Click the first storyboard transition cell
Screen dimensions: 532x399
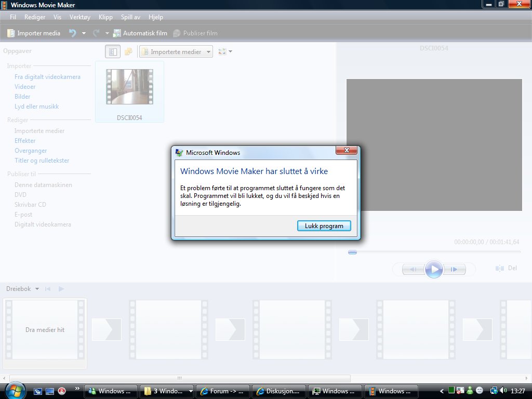pyautogui.click(x=107, y=329)
